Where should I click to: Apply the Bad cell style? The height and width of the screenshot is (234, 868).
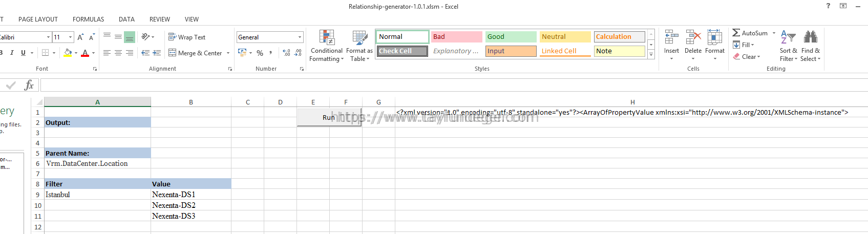pyautogui.click(x=457, y=37)
